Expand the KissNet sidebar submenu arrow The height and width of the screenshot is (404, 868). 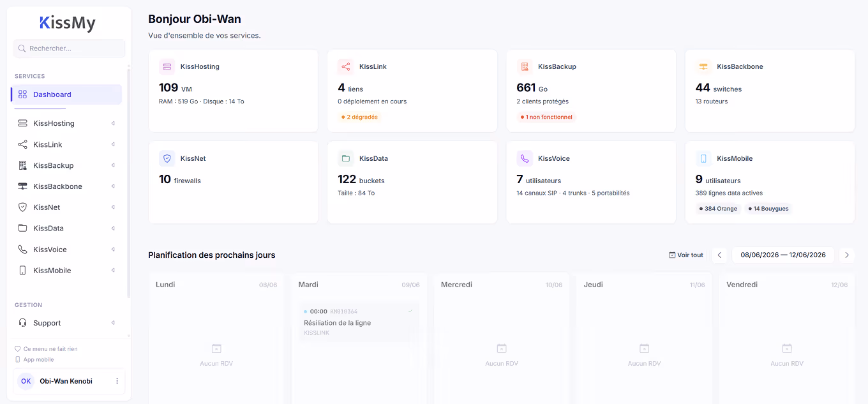[113, 207]
